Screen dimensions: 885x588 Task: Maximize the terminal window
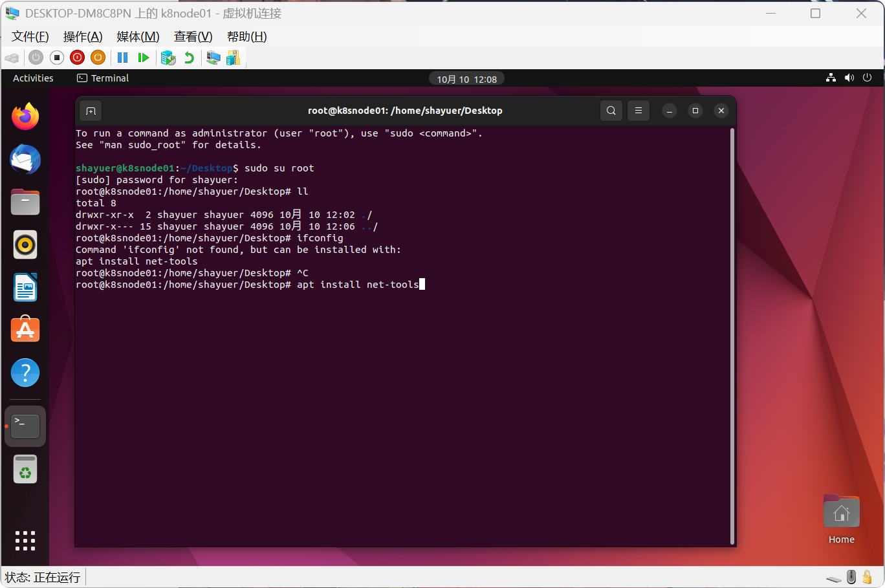click(695, 111)
